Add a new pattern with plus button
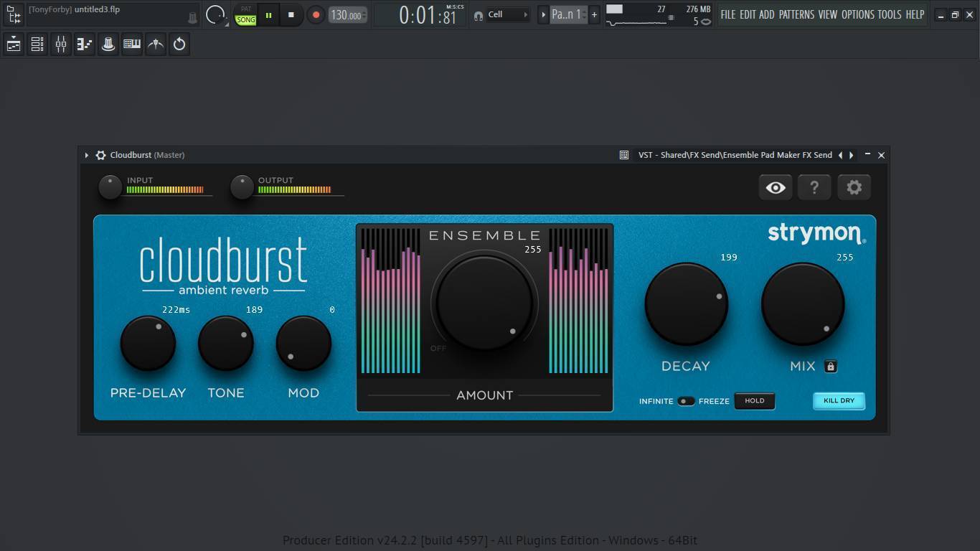Image resolution: width=980 pixels, height=551 pixels. (594, 14)
